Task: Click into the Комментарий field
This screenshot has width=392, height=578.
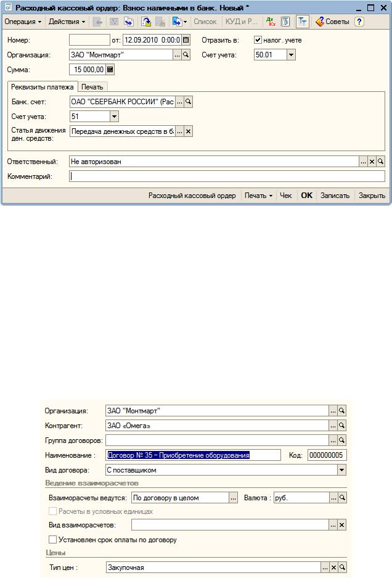Action: 227,176
